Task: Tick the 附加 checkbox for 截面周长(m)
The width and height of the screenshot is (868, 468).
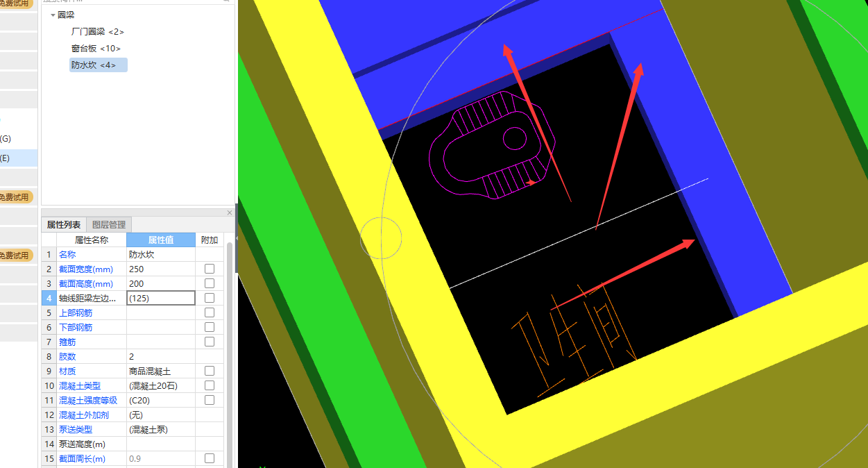Action: (x=210, y=458)
